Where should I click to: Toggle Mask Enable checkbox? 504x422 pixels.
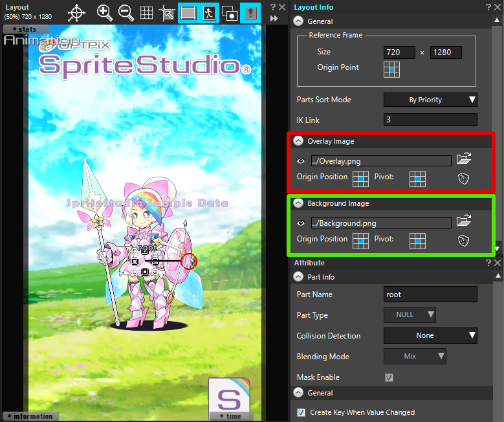coord(389,377)
